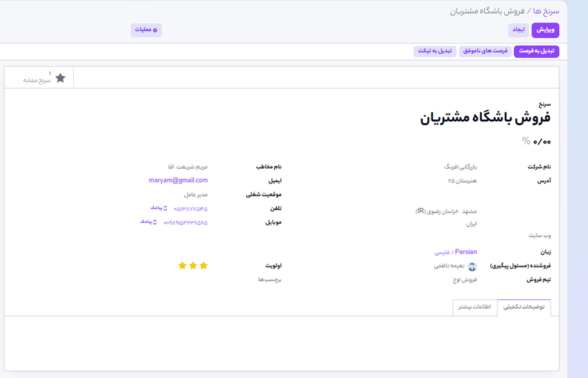Open the maryam@gmail.com email link
The height and width of the screenshot is (378, 588).
pos(178,180)
